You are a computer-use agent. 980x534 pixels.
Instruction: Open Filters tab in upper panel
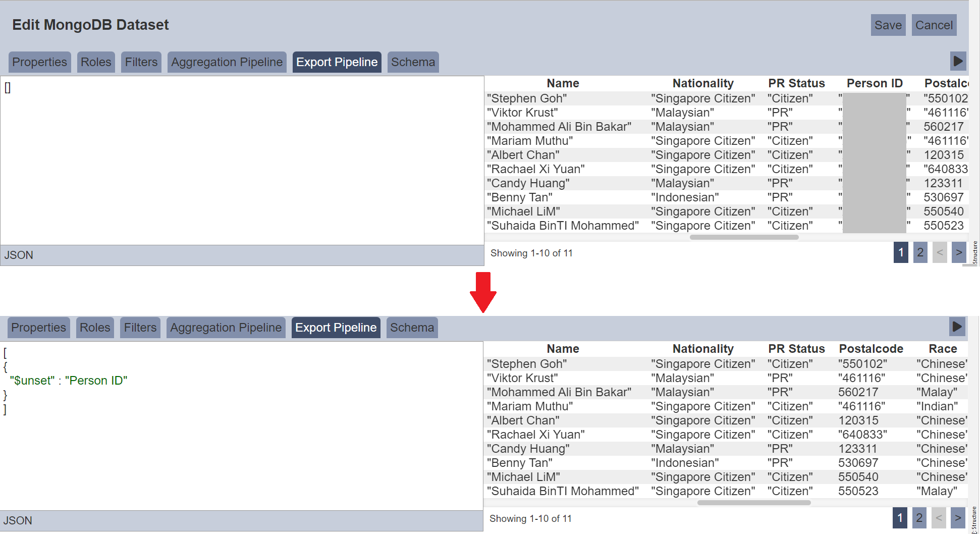click(x=141, y=62)
